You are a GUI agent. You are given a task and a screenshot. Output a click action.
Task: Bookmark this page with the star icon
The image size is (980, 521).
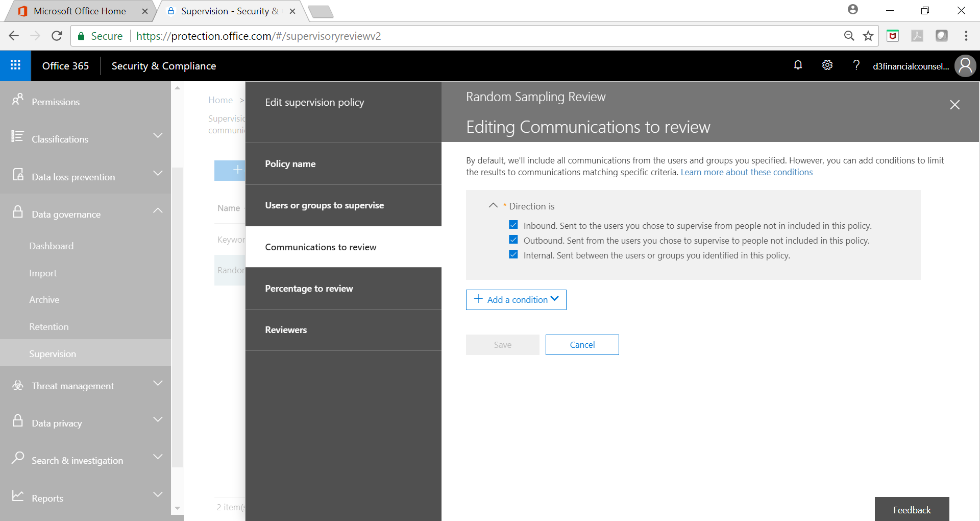click(868, 36)
